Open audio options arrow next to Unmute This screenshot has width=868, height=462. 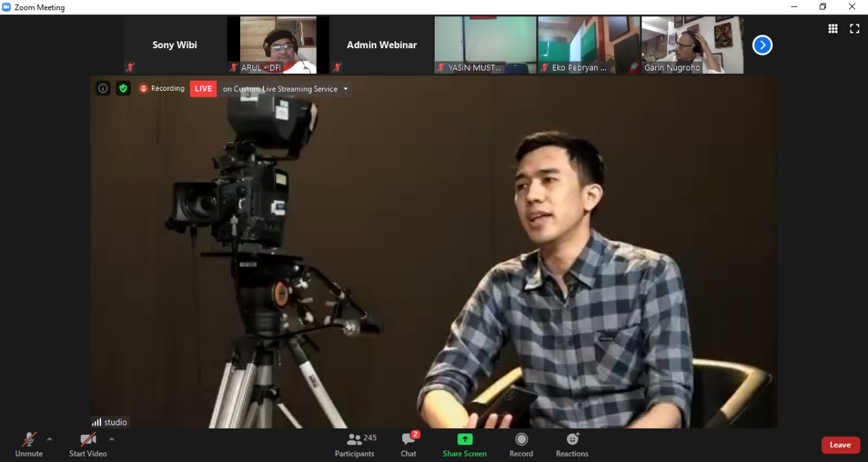pos(50,440)
